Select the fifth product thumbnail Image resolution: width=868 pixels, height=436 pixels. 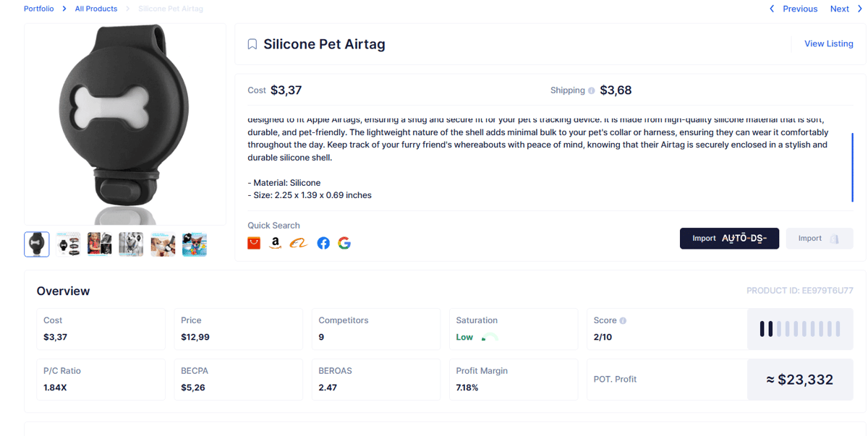(163, 244)
